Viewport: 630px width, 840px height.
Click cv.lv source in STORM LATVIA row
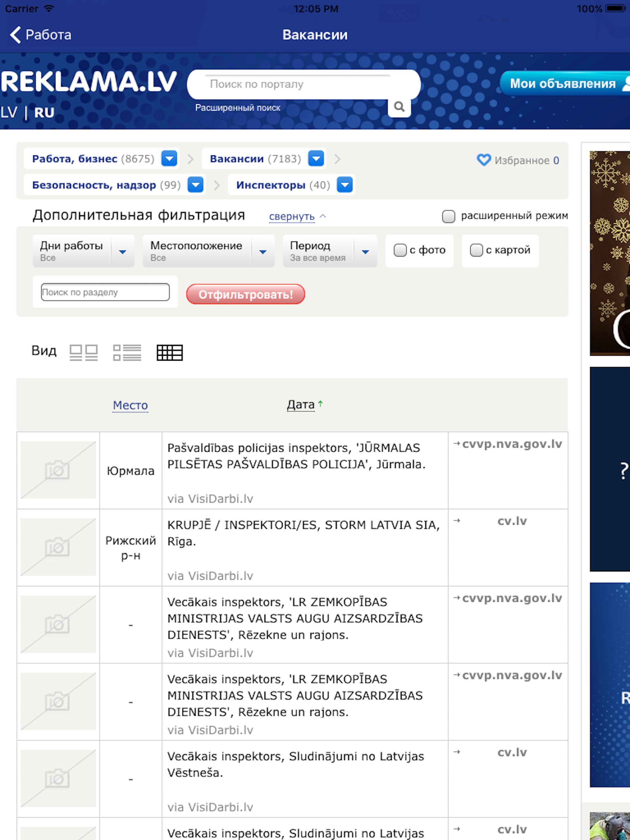(x=512, y=521)
